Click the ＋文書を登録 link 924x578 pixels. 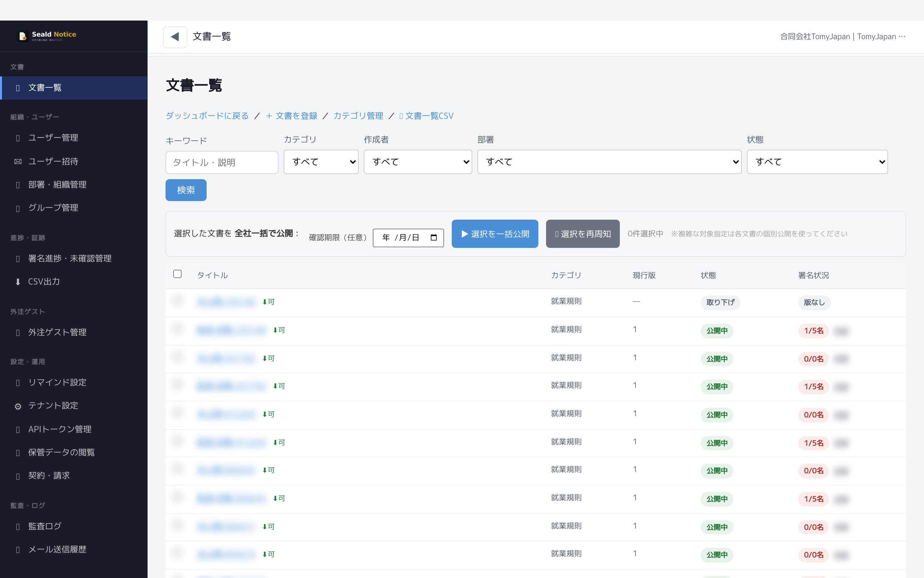click(292, 116)
